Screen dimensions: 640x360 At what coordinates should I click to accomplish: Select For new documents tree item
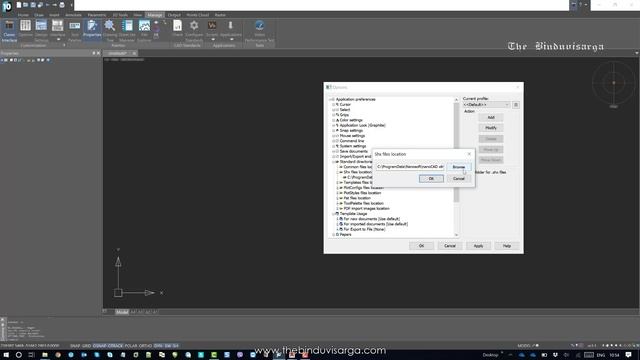(371, 219)
